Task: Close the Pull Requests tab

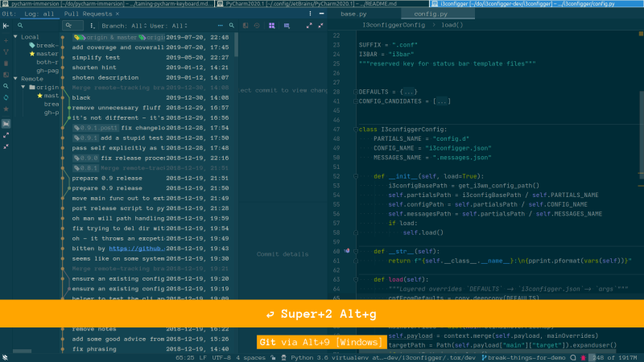Action: tap(117, 14)
